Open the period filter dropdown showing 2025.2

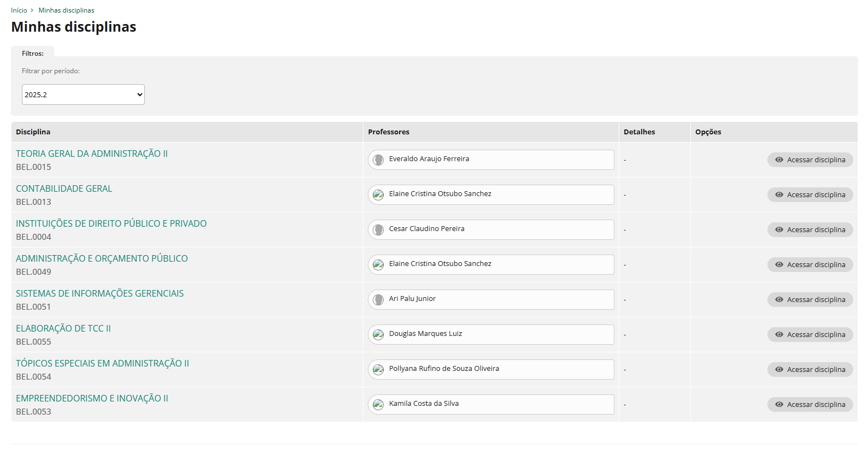click(x=83, y=94)
